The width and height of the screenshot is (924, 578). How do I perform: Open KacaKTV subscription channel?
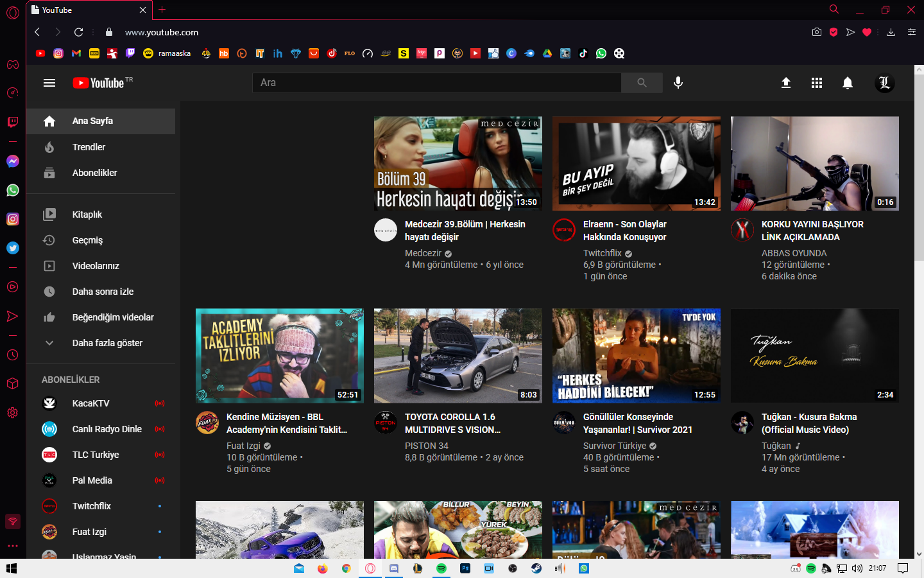pyautogui.click(x=101, y=403)
